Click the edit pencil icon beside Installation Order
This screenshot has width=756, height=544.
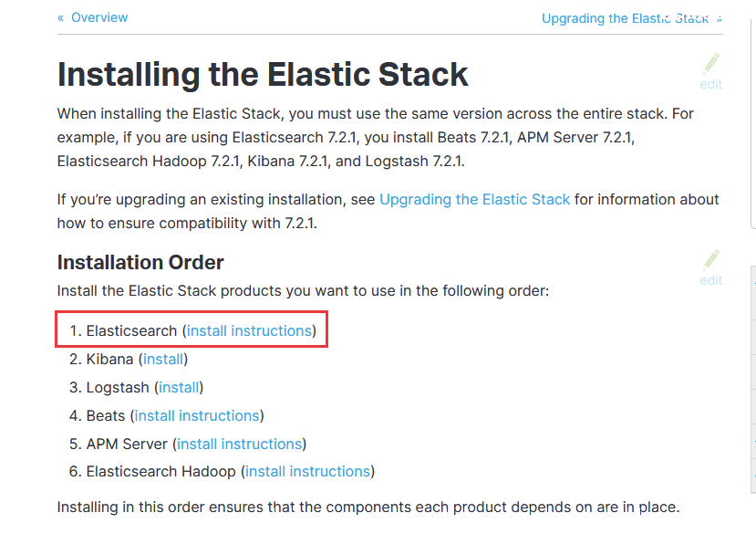click(x=711, y=260)
